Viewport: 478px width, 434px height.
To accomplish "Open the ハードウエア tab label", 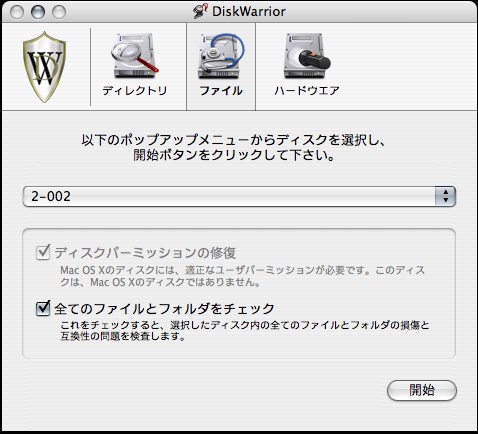I will (x=307, y=91).
